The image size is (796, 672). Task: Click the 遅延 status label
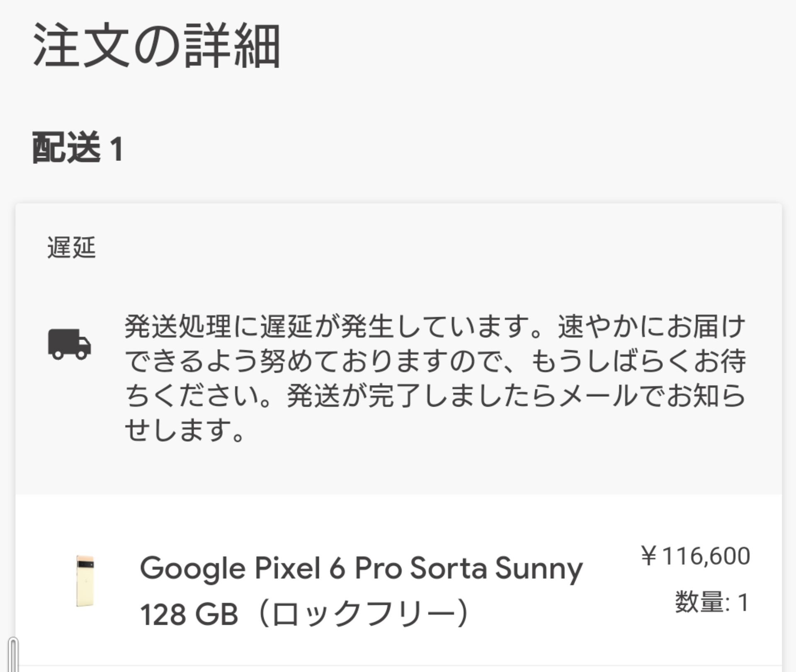(71, 247)
